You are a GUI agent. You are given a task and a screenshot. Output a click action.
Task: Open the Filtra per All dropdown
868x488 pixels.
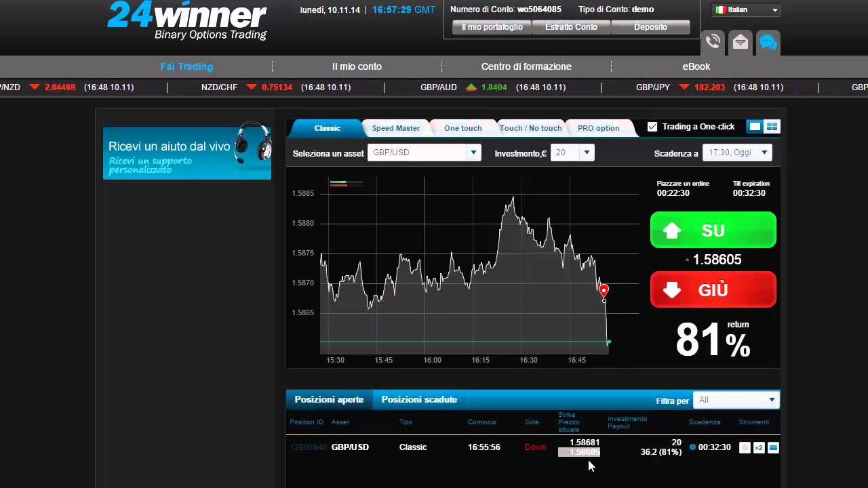(x=737, y=400)
